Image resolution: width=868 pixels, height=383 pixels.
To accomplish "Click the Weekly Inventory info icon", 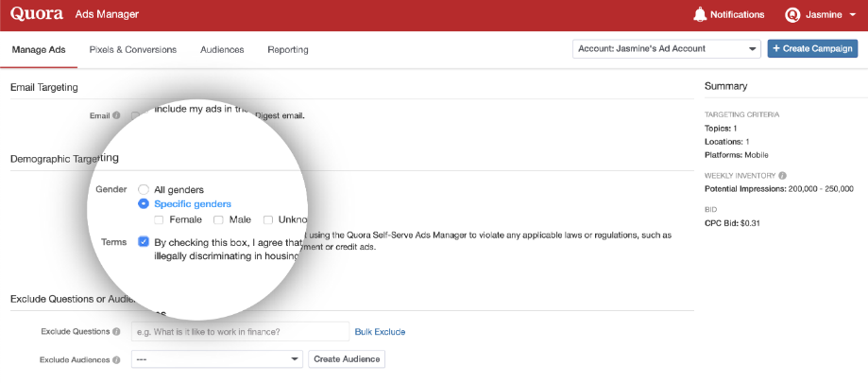I will tap(783, 176).
